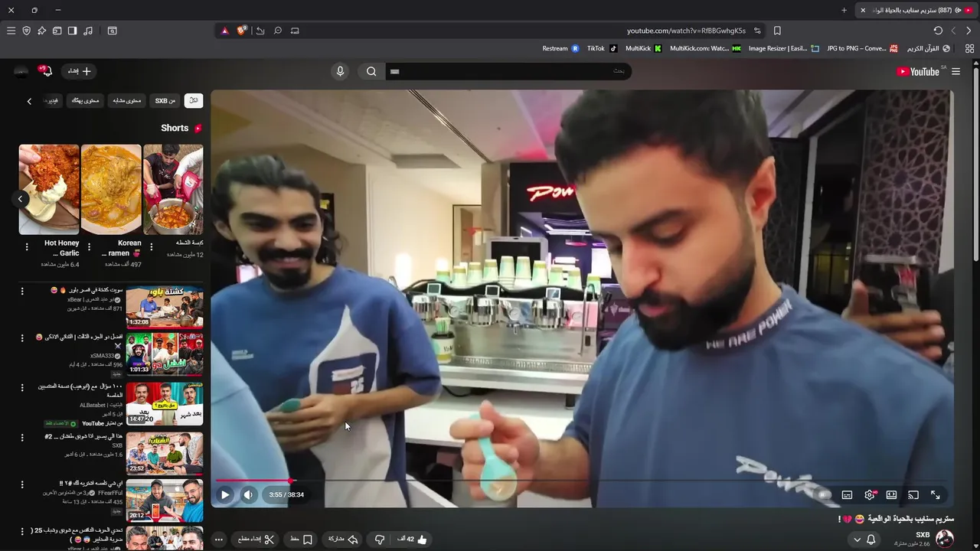980x551 pixels.
Task: Open Brave Shields lion icon
Action: click(242, 31)
